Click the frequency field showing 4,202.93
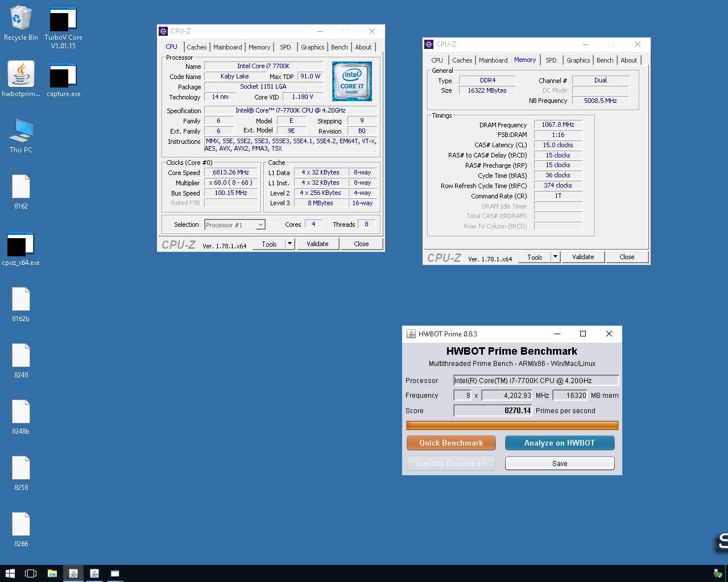The image size is (728, 582). point(507,395)
